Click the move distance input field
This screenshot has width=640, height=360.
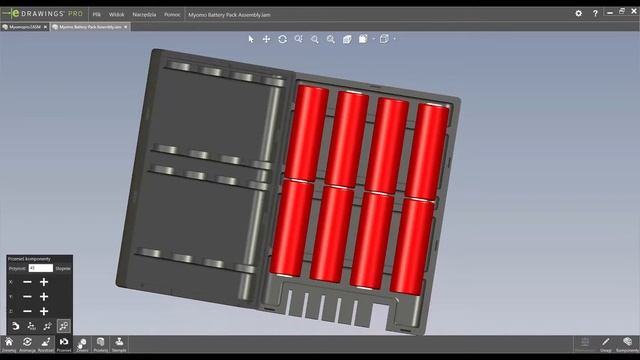coord(40,268)
